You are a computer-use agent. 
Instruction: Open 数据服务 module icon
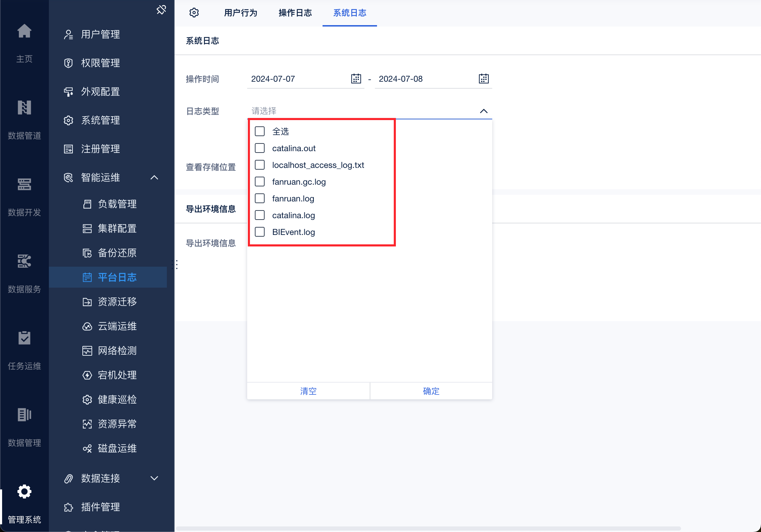point(24,261)
